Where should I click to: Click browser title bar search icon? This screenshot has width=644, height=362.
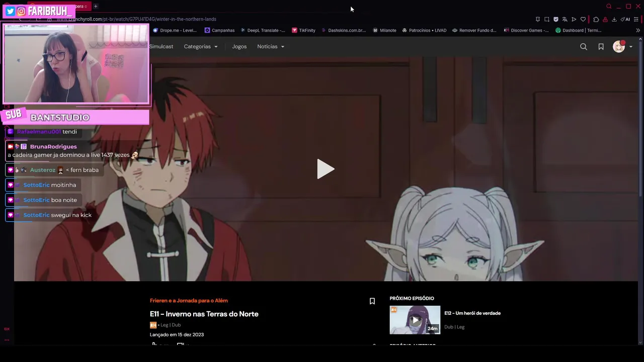point(609,7)
